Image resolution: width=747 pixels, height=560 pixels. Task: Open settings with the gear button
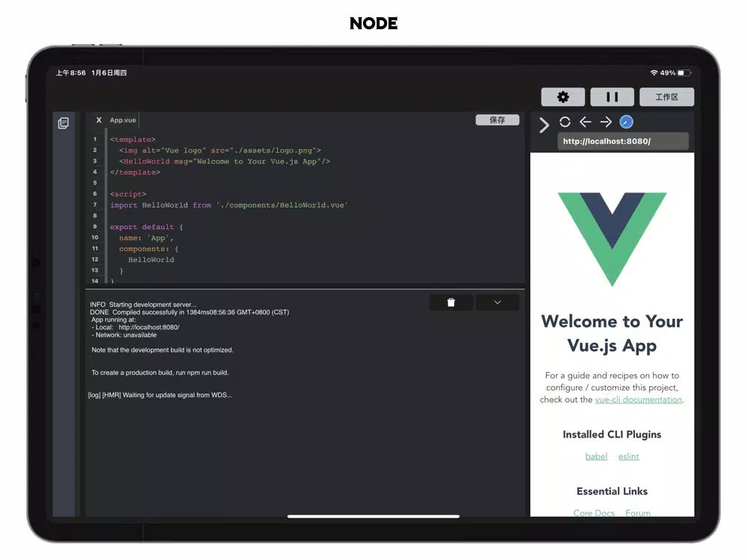coord(562,97)
